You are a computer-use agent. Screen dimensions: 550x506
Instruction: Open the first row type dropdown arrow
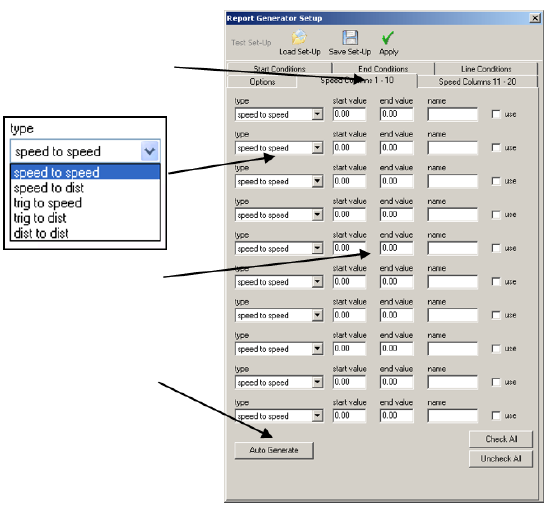click(317, 114)
